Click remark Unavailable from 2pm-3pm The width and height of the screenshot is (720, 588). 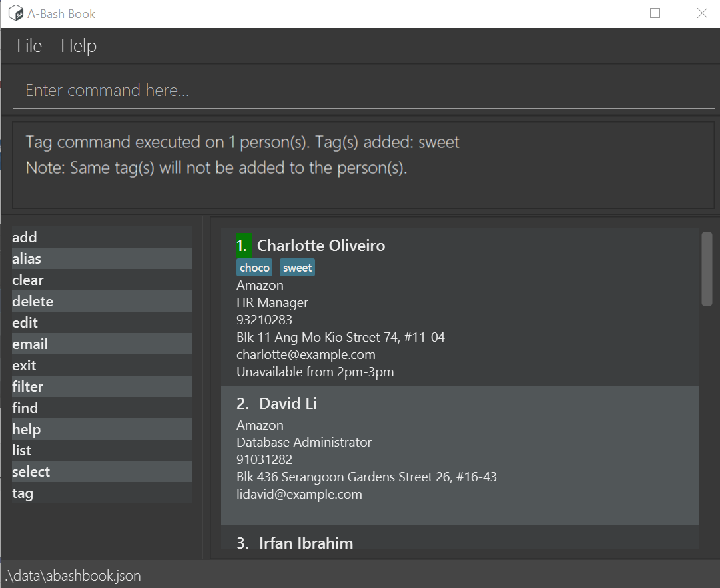[315, 372]
